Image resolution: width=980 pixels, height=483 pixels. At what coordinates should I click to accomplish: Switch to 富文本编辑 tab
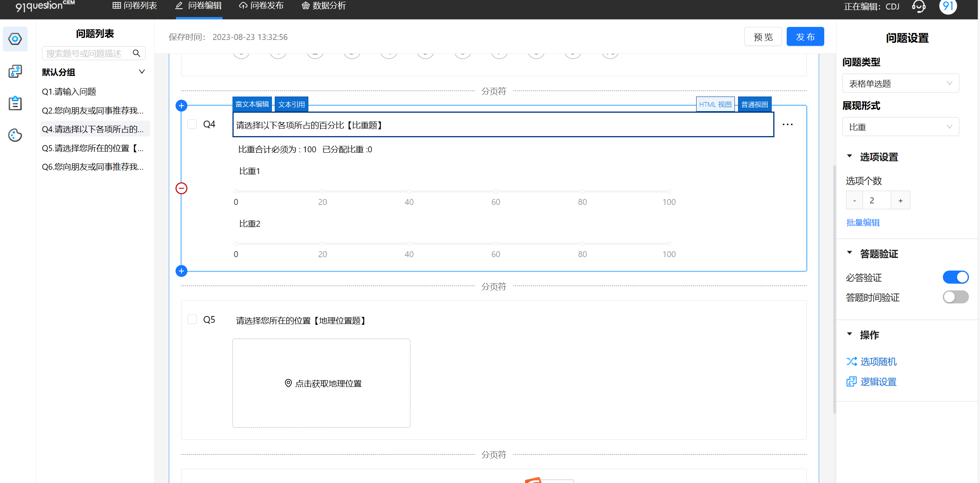[x=252, y=104]
